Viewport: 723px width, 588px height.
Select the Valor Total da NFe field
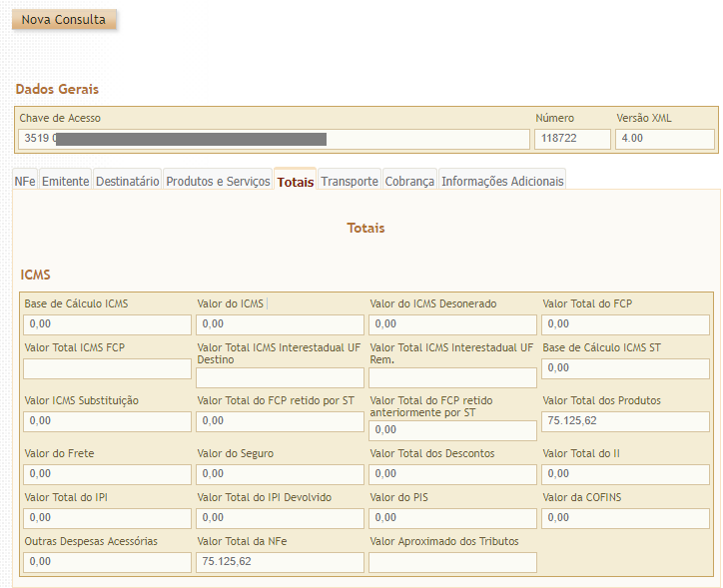tap(280, 562)
